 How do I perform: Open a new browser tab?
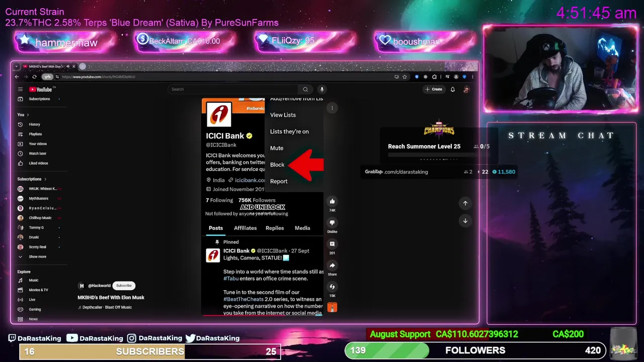tap(83, 66)
